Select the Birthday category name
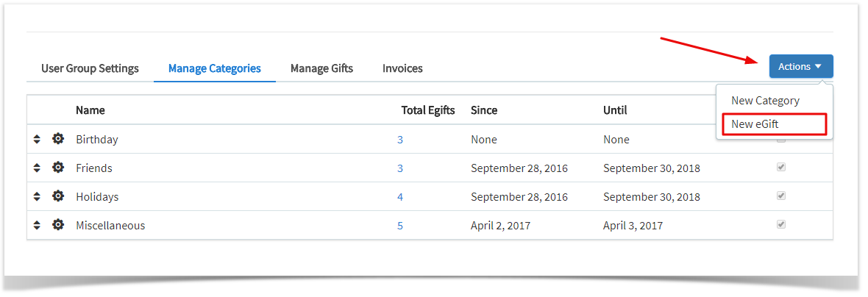868x297 pixels. coord(97,140)
